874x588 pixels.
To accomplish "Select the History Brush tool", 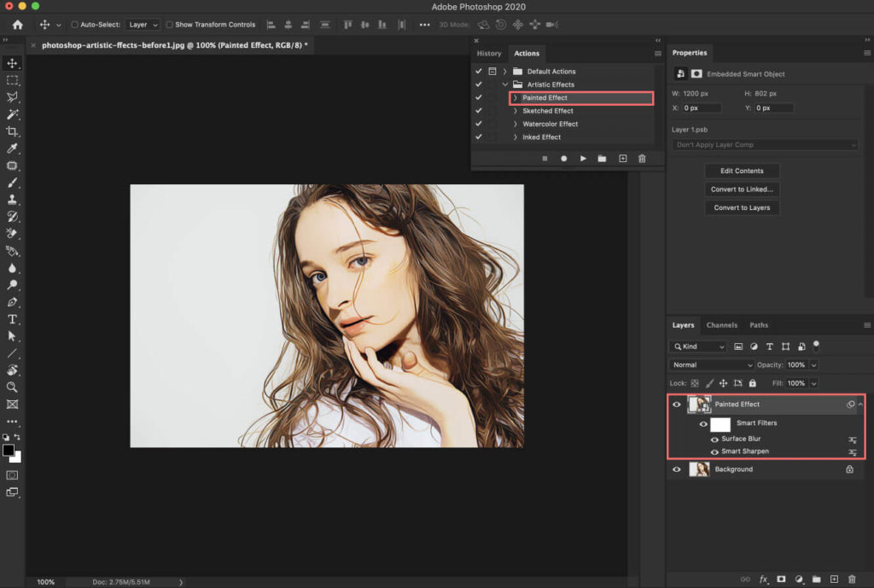I will (12, 217).
